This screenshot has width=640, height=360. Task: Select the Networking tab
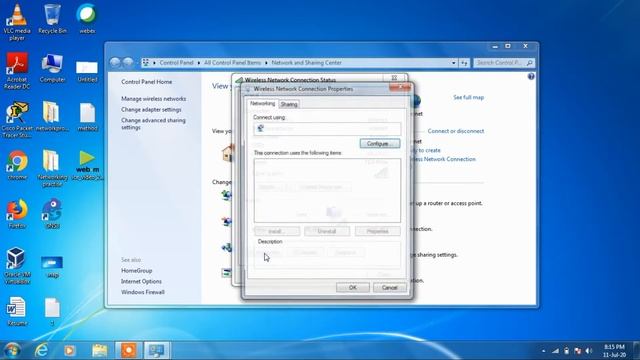(x=262, y=104)
